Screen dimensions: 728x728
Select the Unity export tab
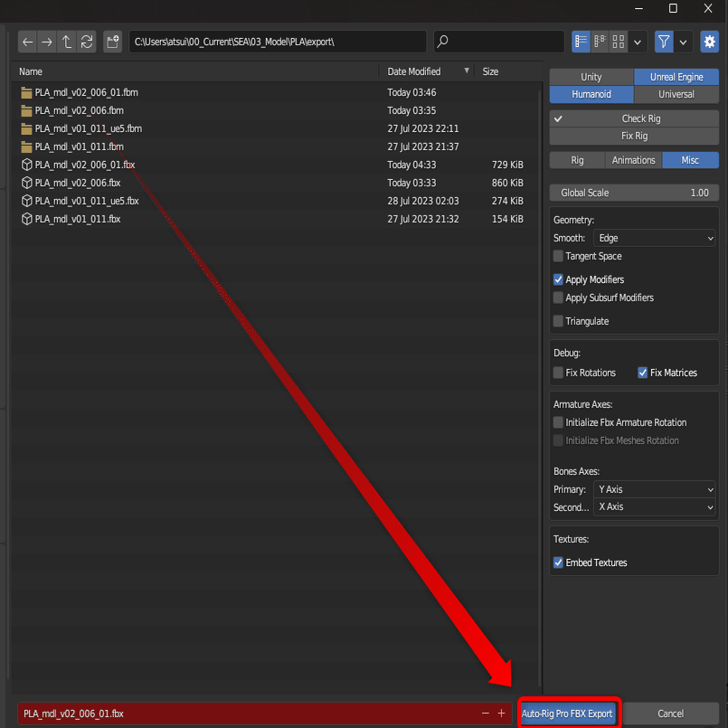pos(591,77)
